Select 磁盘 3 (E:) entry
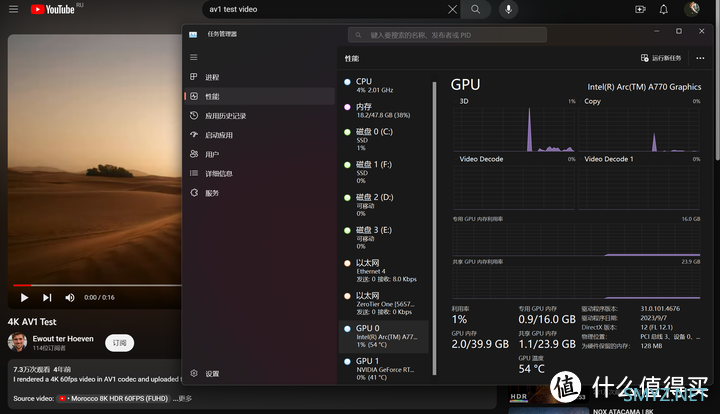 (384, 238)
